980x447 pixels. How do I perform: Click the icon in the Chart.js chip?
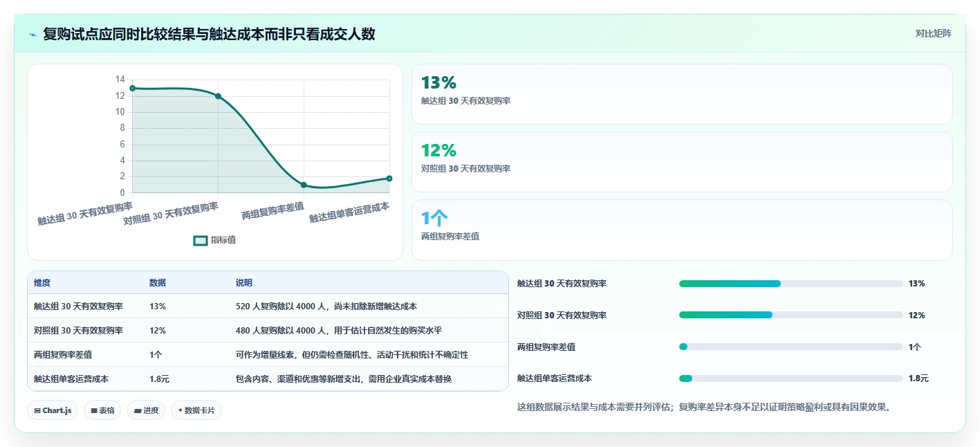pyautogui.click(x=37, y=411)
